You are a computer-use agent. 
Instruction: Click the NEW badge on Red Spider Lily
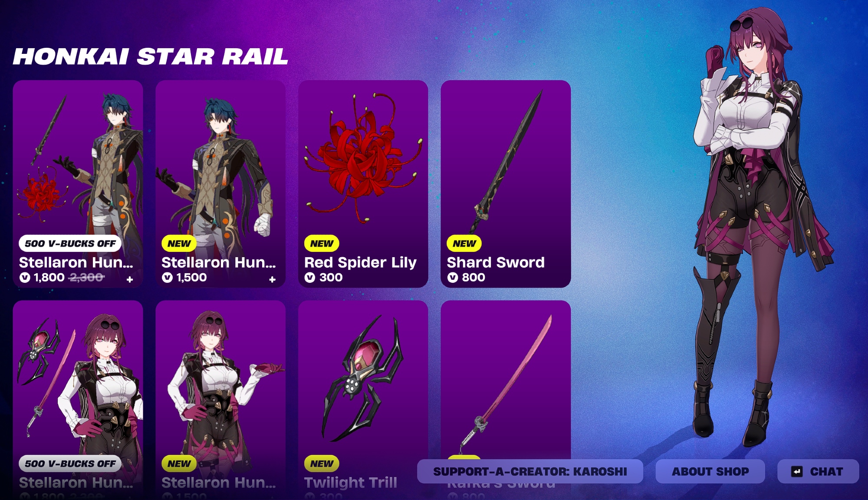point(322,243)
